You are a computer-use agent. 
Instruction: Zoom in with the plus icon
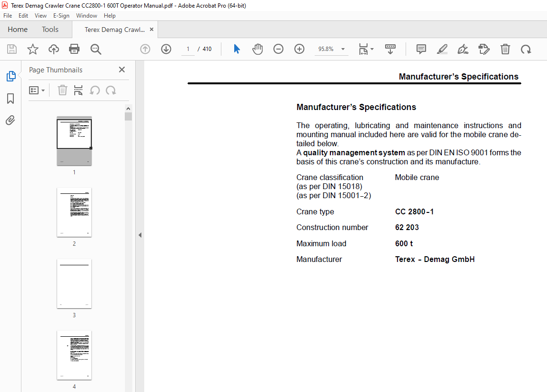pyautogui.click(x=299, y=49)
